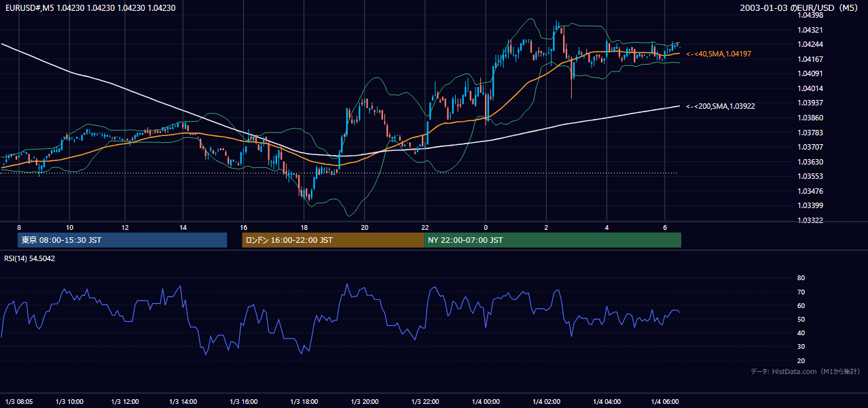The image size is (868, 408).
Task: Click hour tick 14 under price chart
Action: point(183,227)
